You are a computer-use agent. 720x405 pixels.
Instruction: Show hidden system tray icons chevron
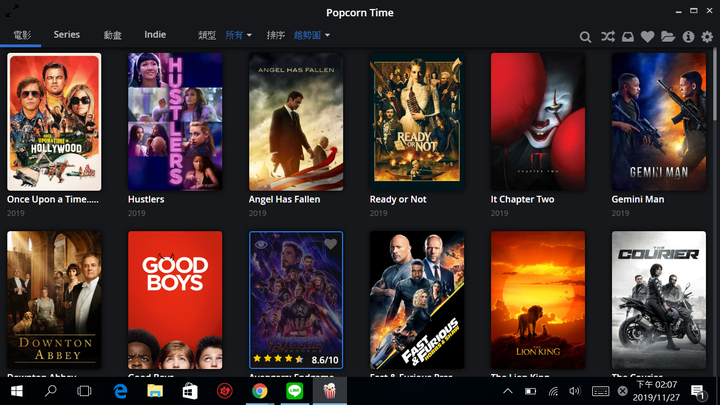[508, 391]
